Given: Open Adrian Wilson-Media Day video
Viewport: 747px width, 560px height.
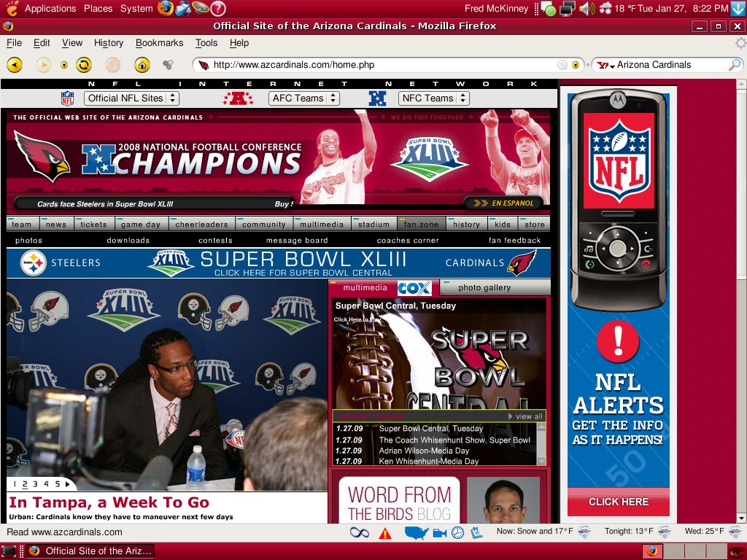Looking at the screenshot, I should coord(424,451).
